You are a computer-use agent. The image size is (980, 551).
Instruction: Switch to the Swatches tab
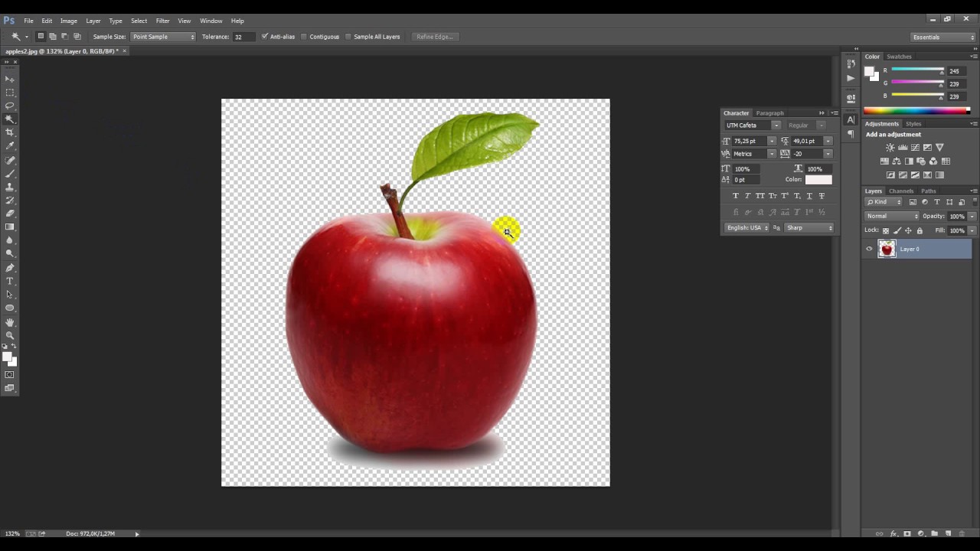tap(899, 57)
